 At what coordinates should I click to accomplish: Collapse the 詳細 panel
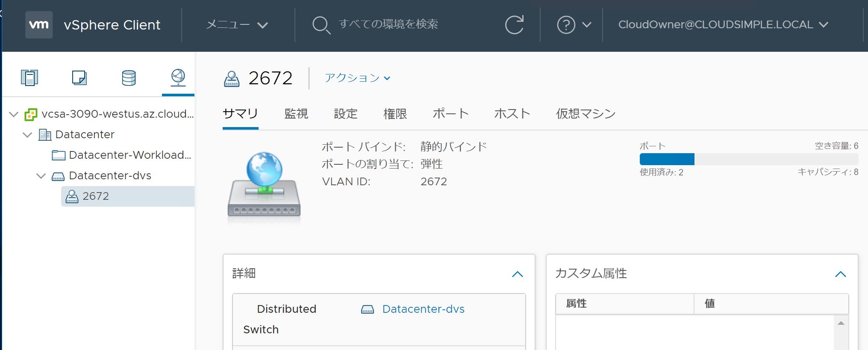tap(518, 274)
